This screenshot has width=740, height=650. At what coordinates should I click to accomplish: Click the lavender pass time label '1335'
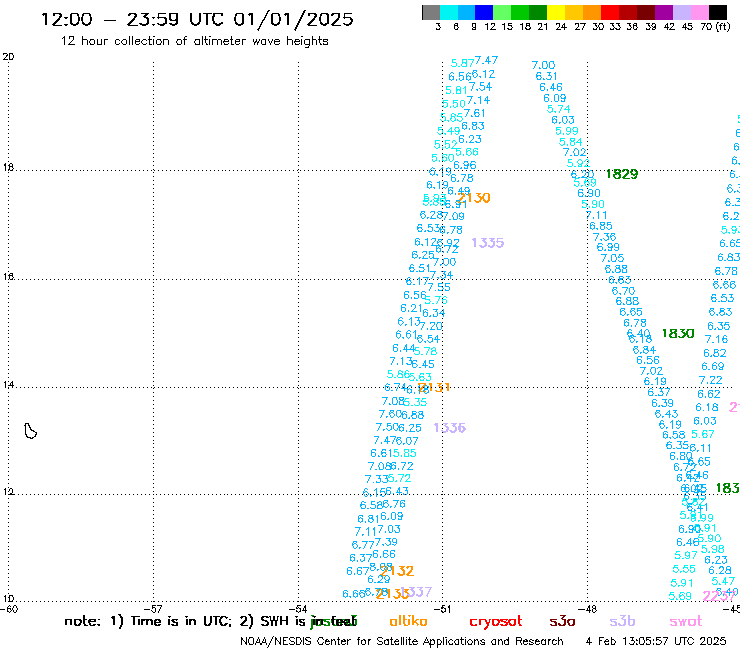pos(488,243)
